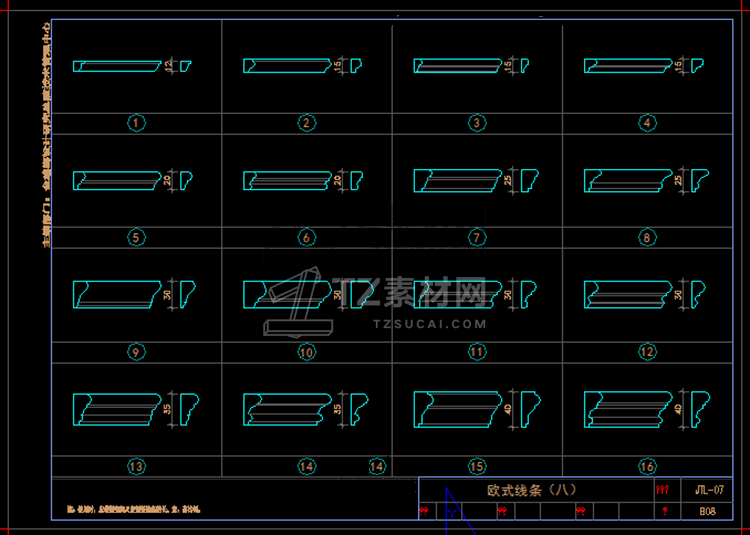Viewport: 750px width, 535px height.
Task: Select circled number 5 label
Action: 136,238
